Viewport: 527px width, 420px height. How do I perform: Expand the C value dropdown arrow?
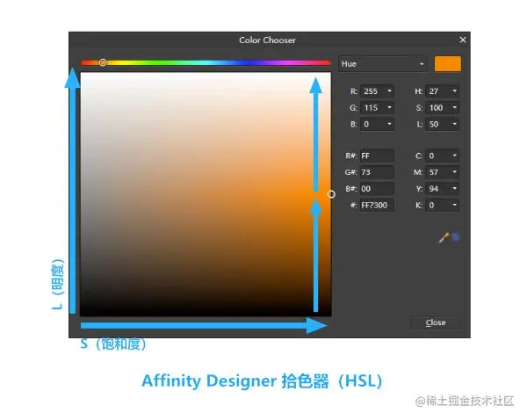(x=454, y=156)
